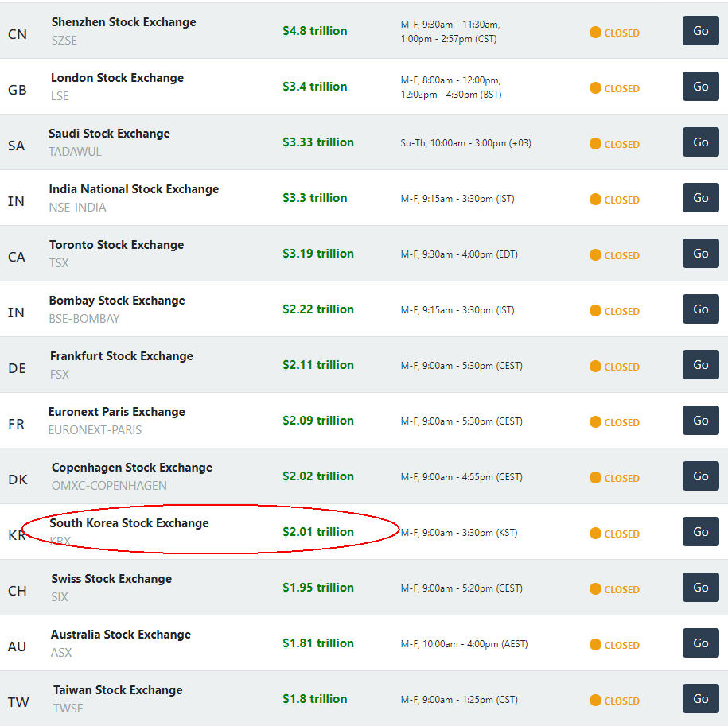Click the orange status dot for Taiwan Stock Exchange
728x726 pixels.
coord(595,700)
